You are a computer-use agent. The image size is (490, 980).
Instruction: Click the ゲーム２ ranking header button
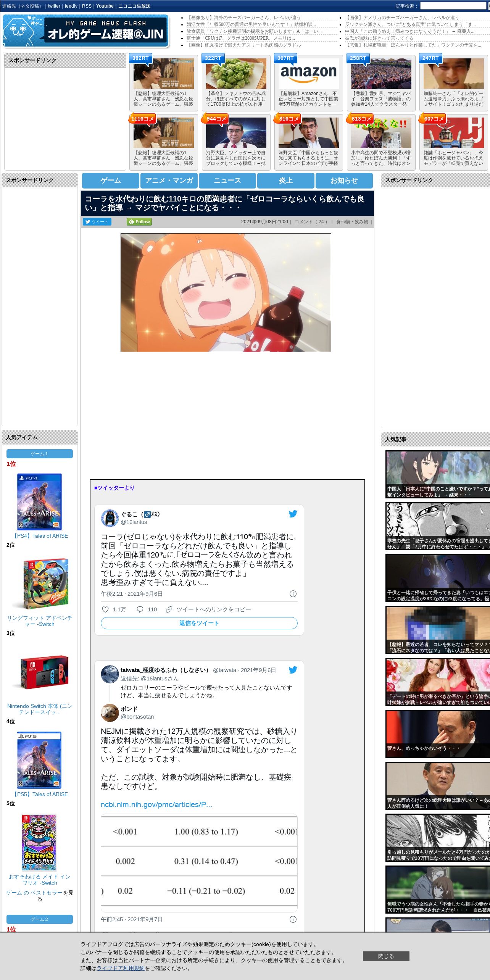coord(40,919)
